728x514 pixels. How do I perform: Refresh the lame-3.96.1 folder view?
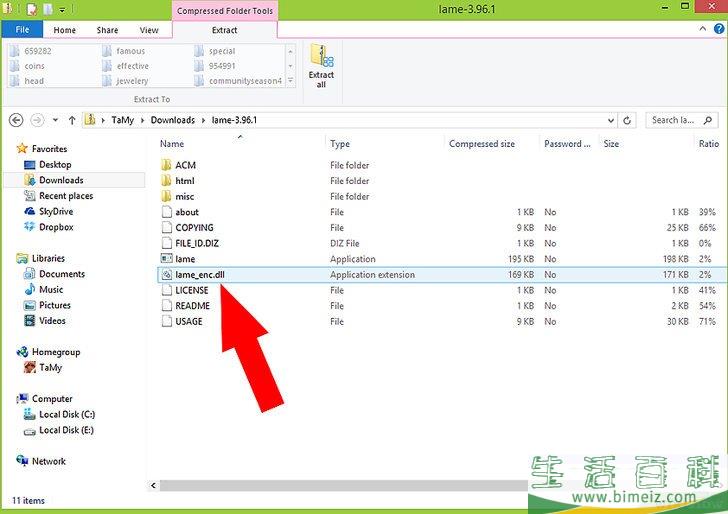point(627,120)
